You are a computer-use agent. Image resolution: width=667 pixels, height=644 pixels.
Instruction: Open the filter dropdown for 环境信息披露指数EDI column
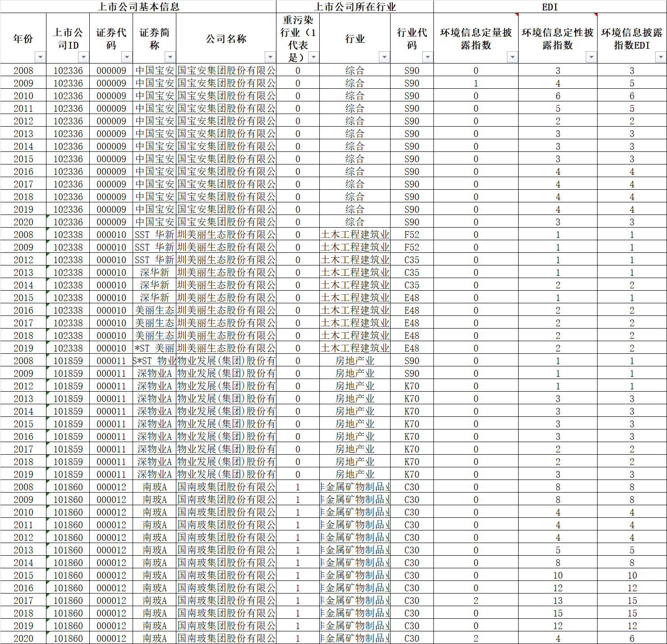[x=661, y=57]
